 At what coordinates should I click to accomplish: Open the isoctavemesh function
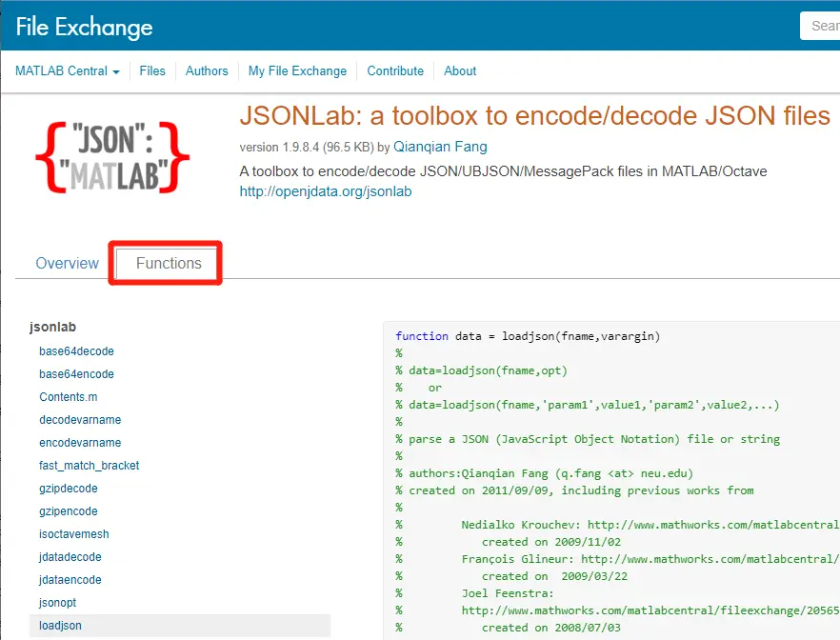pos(74,534)
